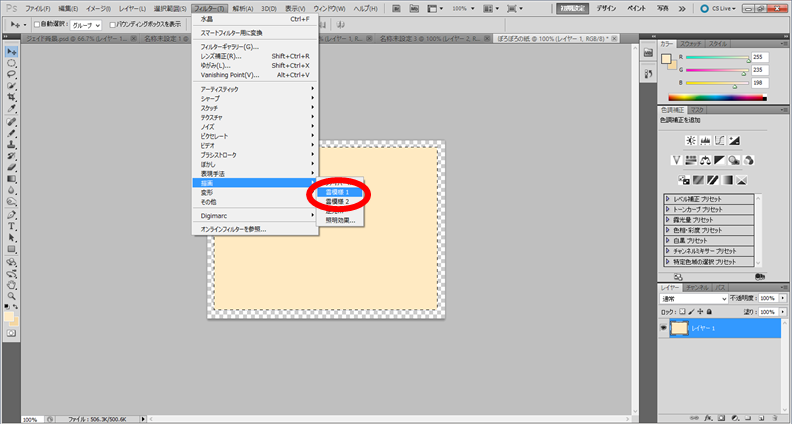Screen dimensions: 792x424
Task: Open the グループ dropdown in the options bar
Action: [x=84, y=23]
